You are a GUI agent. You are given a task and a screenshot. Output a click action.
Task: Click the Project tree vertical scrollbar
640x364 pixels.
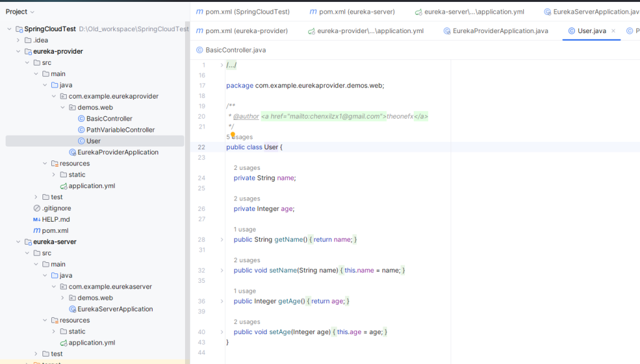pyautogui.click(x=187, y=187)
